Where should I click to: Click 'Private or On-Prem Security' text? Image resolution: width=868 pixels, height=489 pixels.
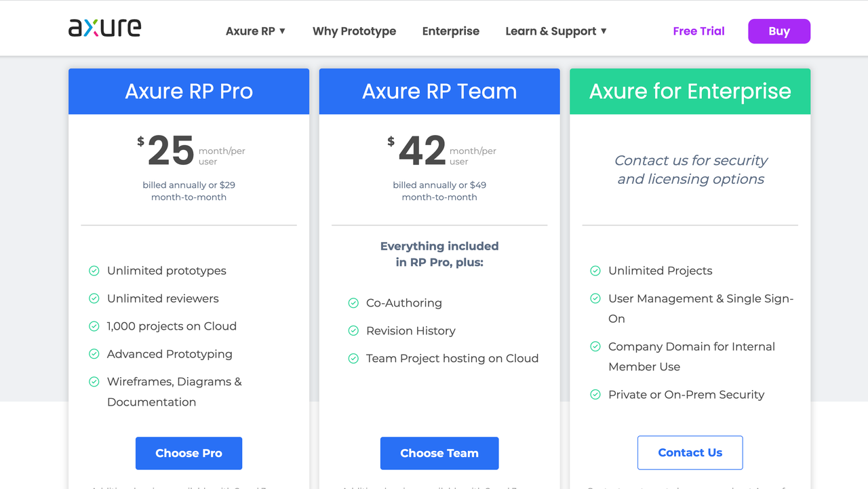point(686,395)
